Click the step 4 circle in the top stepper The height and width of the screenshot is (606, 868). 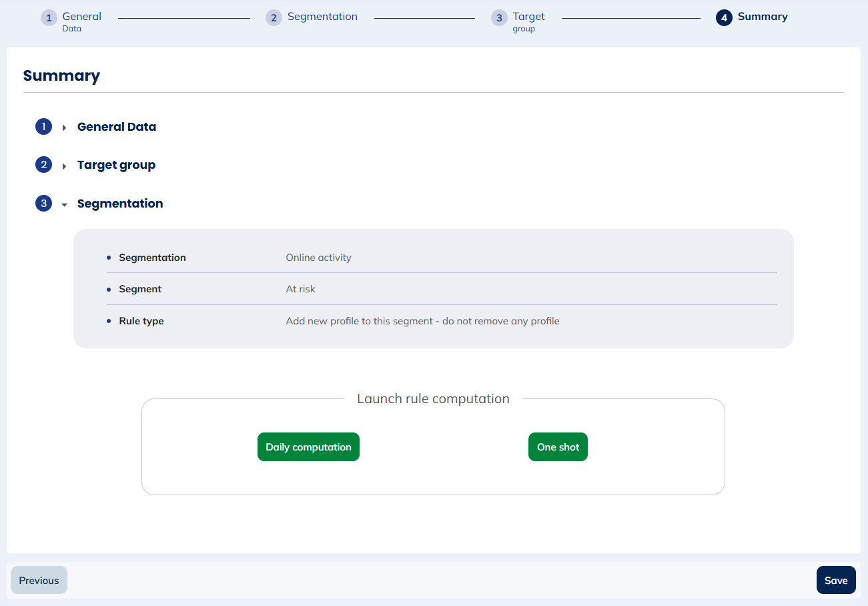724,18
